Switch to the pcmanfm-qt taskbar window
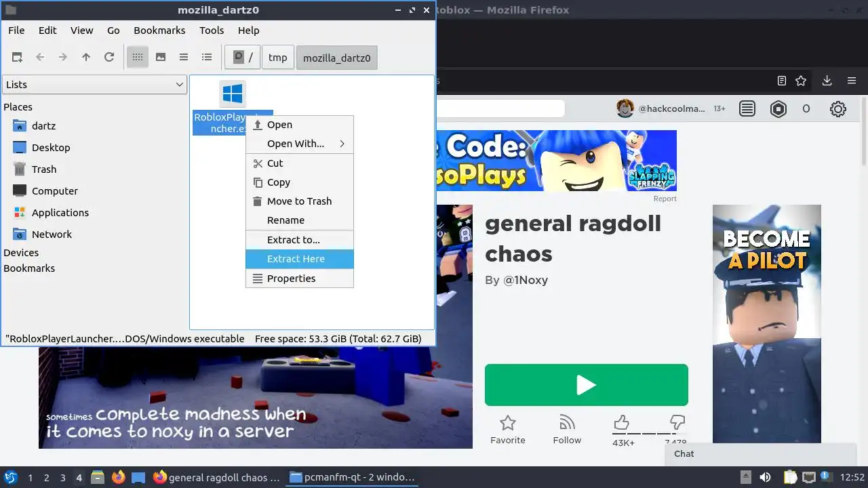868x488 pixels. click(353, 477)
